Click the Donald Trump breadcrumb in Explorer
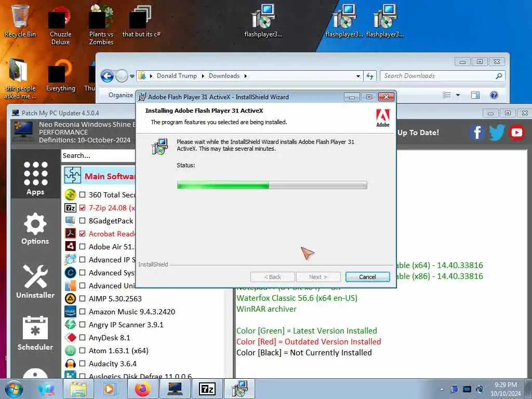Image resolution: width=532 pixels, height=399 pixels. 177,76
